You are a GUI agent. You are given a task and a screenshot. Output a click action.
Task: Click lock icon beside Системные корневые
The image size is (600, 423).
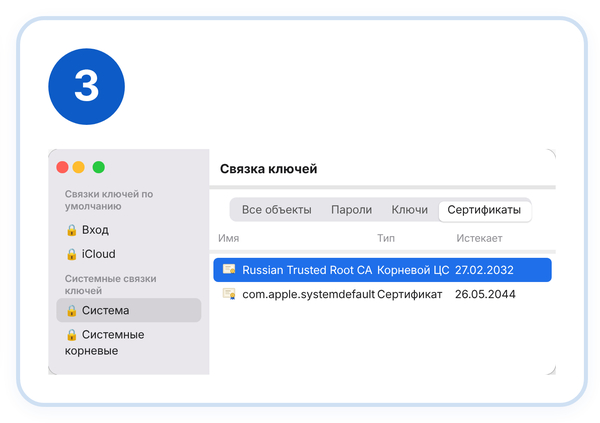[72, 335]
